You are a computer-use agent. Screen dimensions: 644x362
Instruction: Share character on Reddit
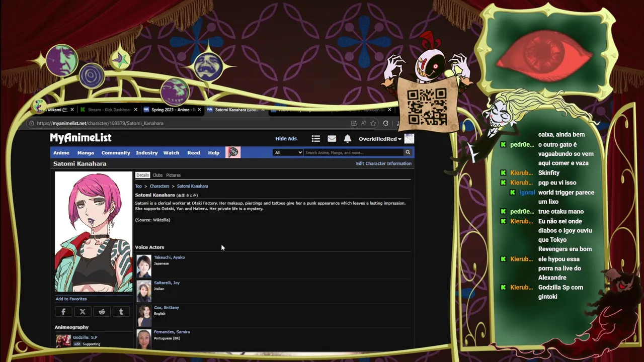click(102, 312)
